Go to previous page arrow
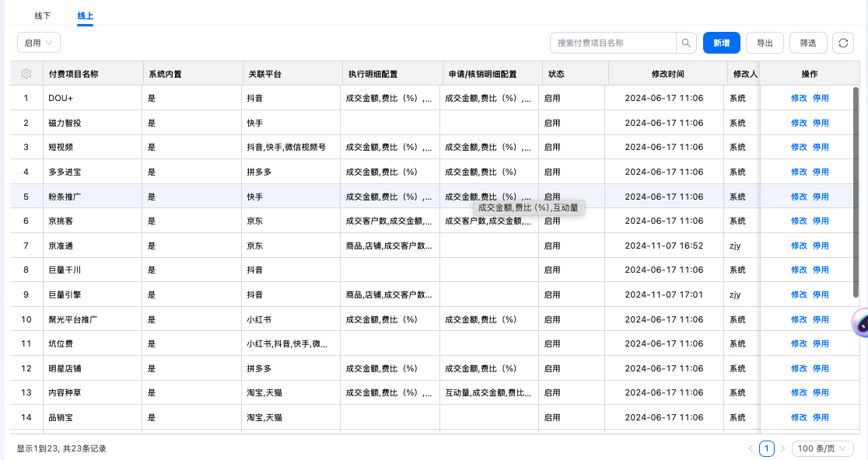This screenshot has width=868, height=460. point(751,448)
